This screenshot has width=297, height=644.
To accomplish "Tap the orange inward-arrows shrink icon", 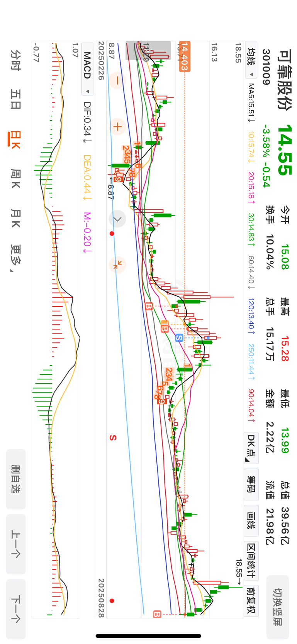I will click(117, 265).
